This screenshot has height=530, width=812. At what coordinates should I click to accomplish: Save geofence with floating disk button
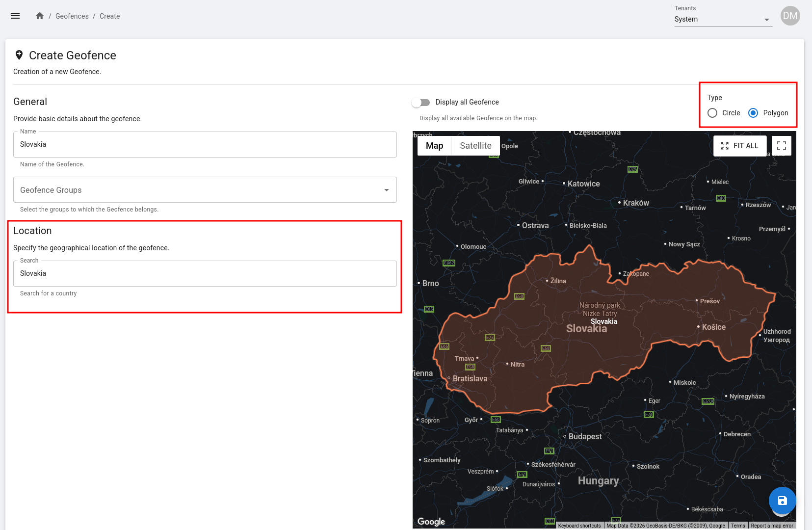pyautogui.click(x=782, y=501)
